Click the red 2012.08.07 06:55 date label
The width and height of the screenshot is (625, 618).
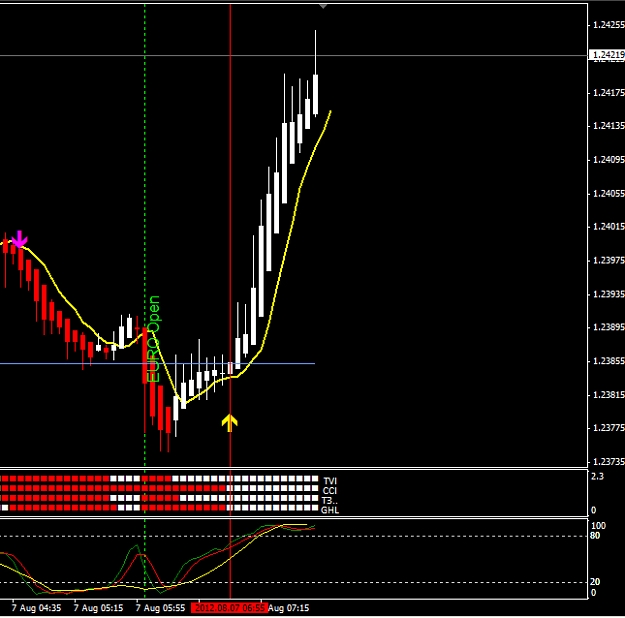coord(230,608)
